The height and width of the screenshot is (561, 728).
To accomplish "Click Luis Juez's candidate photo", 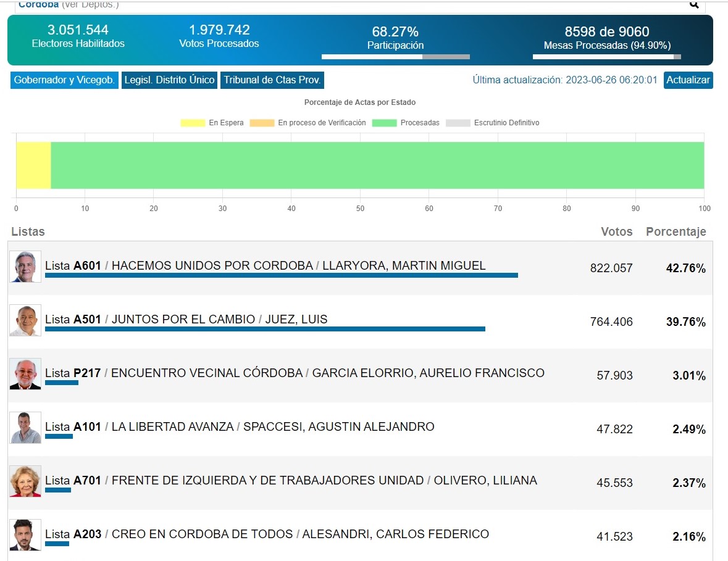I will pos(25,320).
